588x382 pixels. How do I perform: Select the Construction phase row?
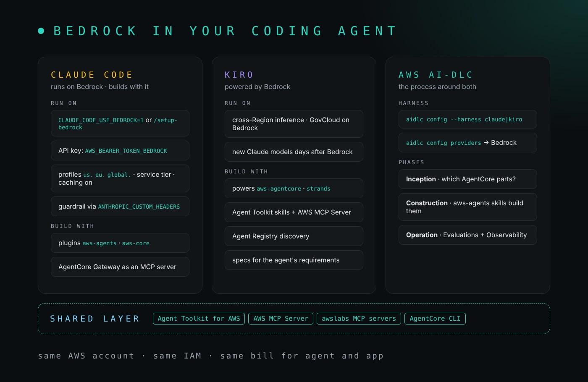coord(468,207)
